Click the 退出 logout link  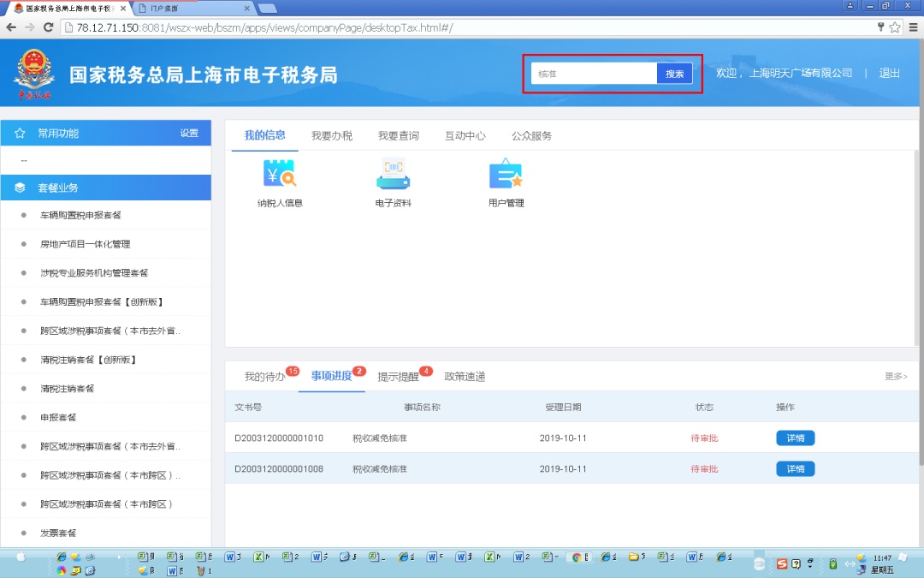[889, 74]
